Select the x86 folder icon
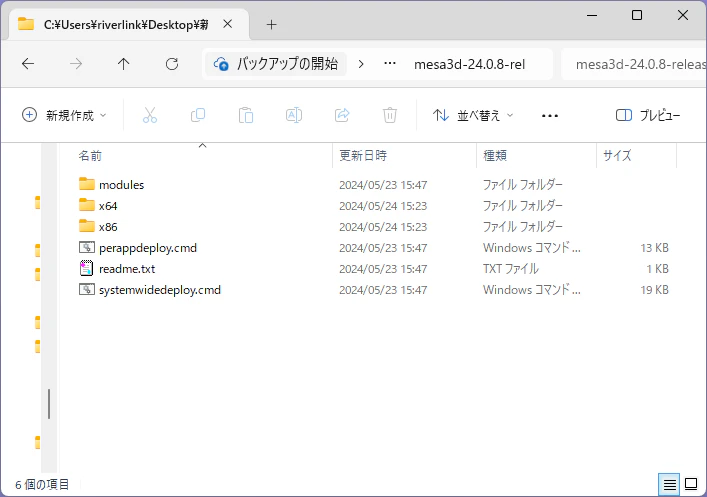 pyautogui.click(x=87, y=226)
